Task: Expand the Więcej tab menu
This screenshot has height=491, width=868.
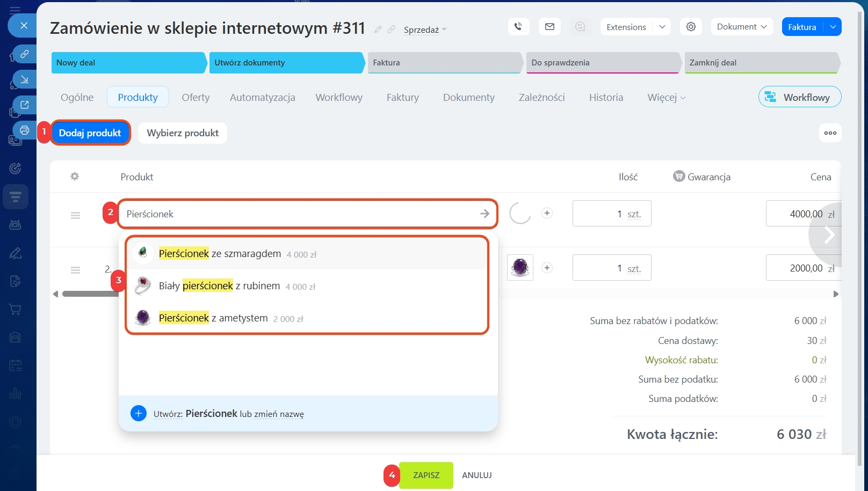Action: point(666,97)
